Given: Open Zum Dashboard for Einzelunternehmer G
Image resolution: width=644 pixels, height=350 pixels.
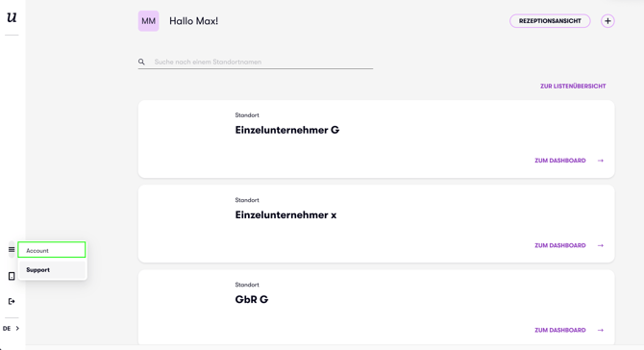Looking at the screenshot, I should [x=560, y=161].
